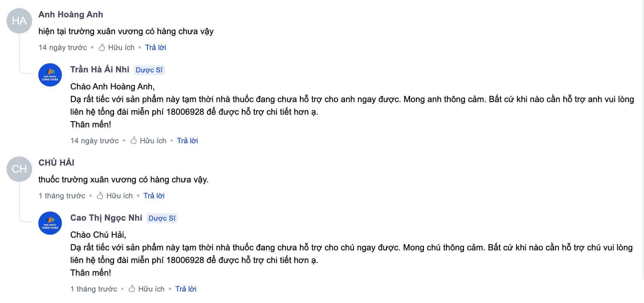644x303 pixels.
Task: Select the name Cao Thị Ngọc Nhi
Action: pos(106,218)
